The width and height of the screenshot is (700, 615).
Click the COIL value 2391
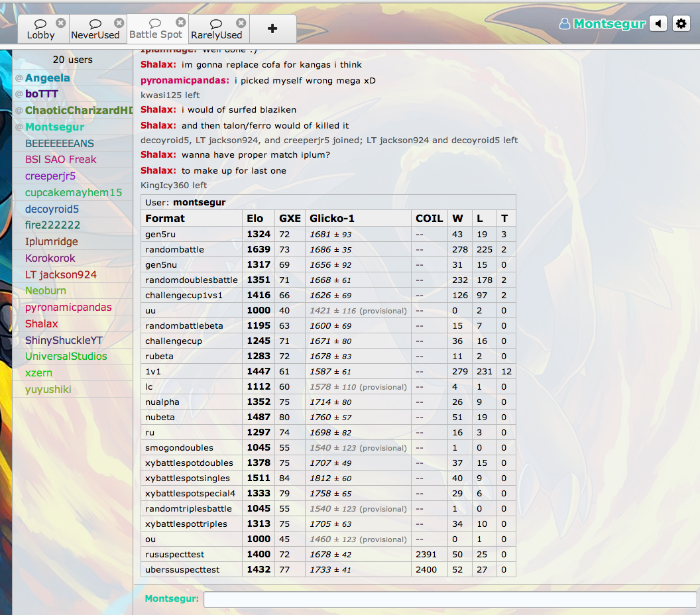coord(426,554)
